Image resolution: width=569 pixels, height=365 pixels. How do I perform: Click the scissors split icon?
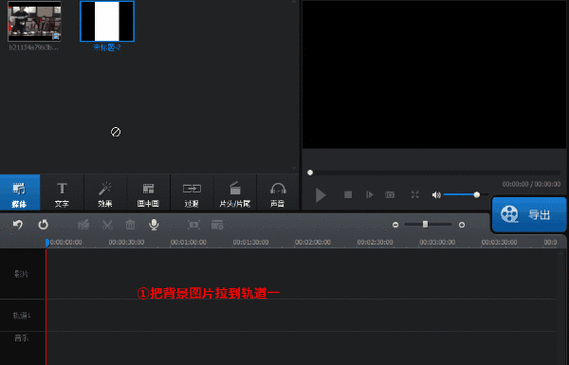click(x=107, y=225)
